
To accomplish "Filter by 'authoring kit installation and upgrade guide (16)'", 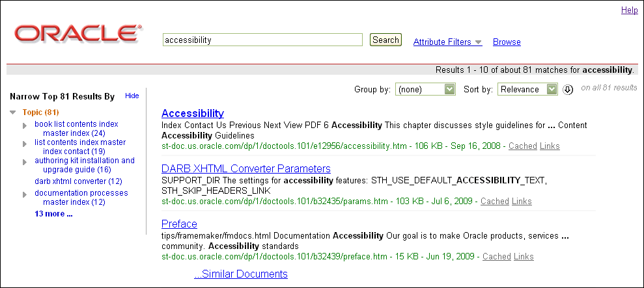I will click(85, 165).
